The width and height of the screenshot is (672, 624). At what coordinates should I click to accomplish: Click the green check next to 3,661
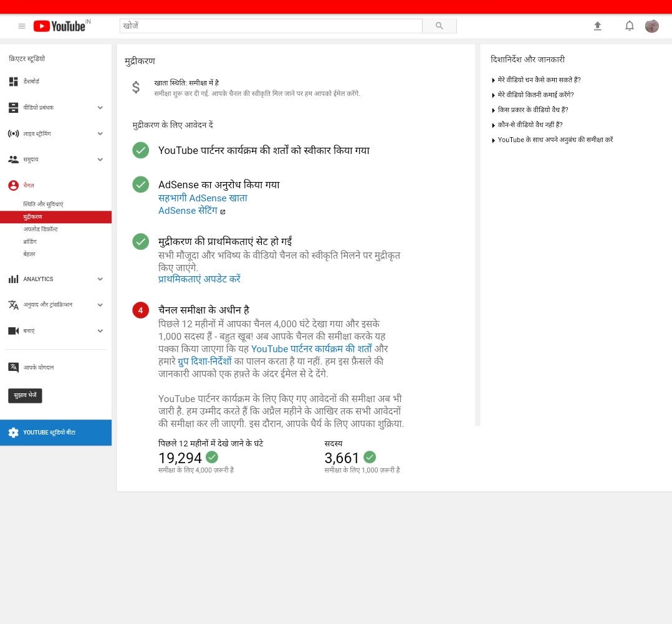(x=370, y=458)
